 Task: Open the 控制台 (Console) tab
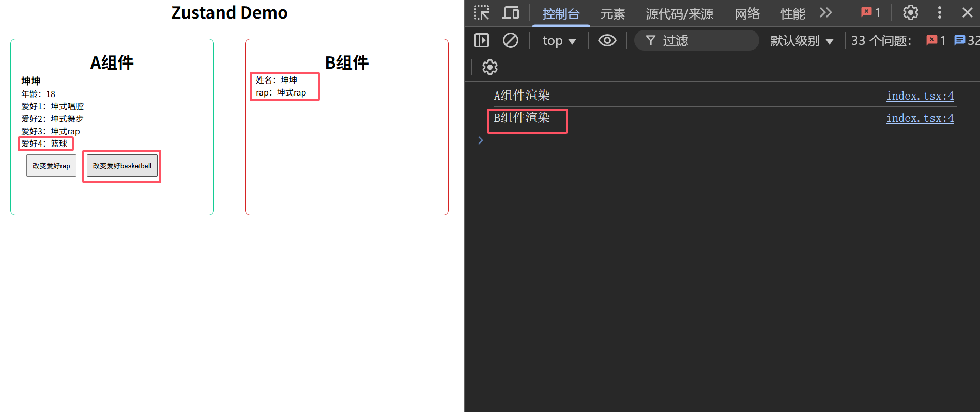click(x=561, y=13)
